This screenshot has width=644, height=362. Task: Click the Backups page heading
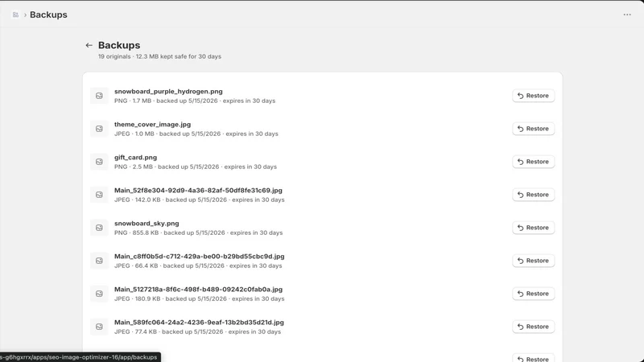(119, 45)
